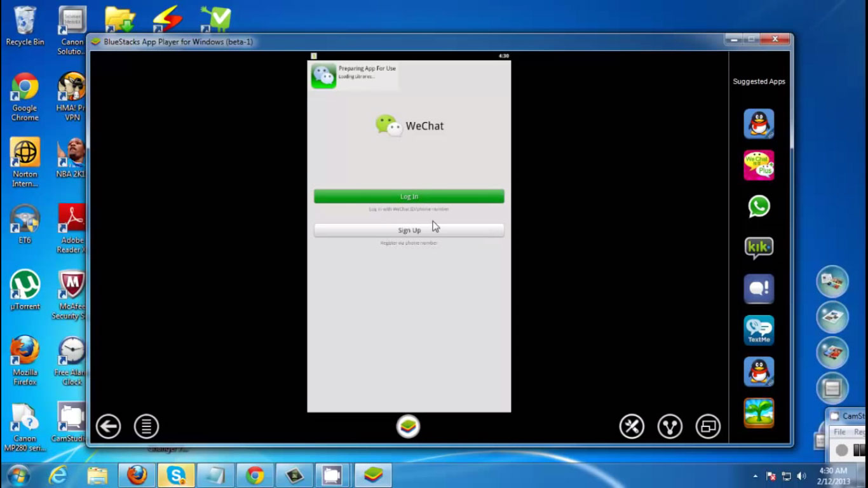Select the green checkmark desktop shortcut
The width and height of the screenshot is (868, 488).
[x=215, y=19]
